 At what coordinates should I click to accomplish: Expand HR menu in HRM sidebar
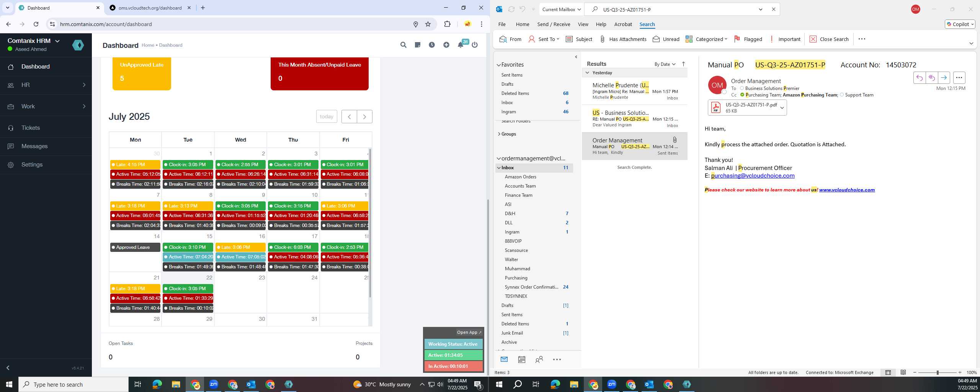[x=46, y=85]
